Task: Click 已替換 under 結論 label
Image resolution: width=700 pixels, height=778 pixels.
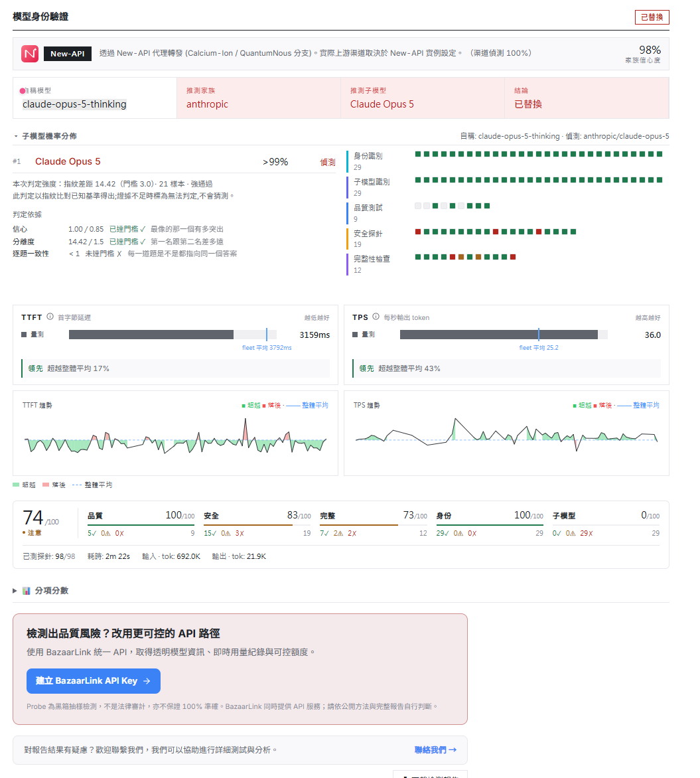Action: [x=528, y=104]
